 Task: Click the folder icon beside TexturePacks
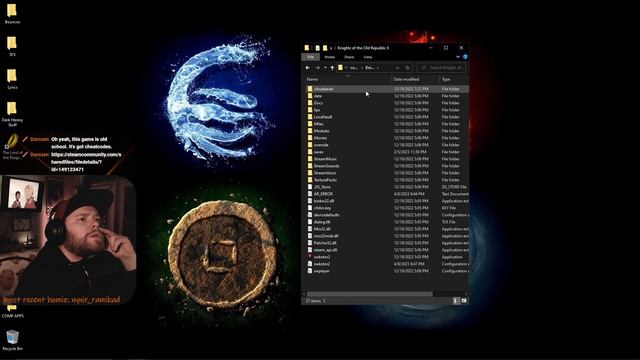pos(310,180)
